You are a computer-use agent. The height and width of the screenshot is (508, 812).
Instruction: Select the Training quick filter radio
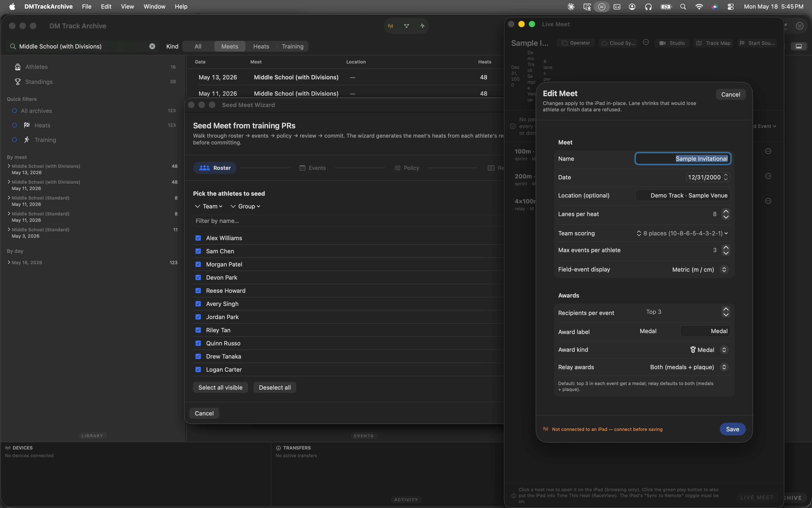click(x=14, y=140)
